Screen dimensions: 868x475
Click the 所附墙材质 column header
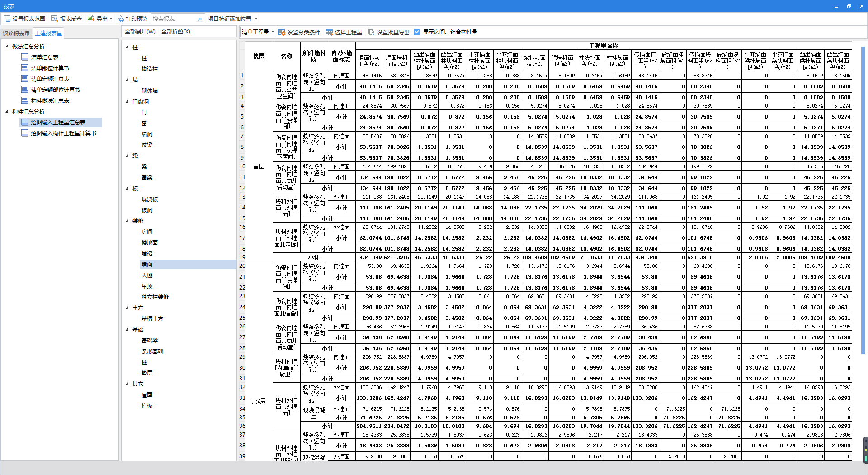[x=314, y=56]
